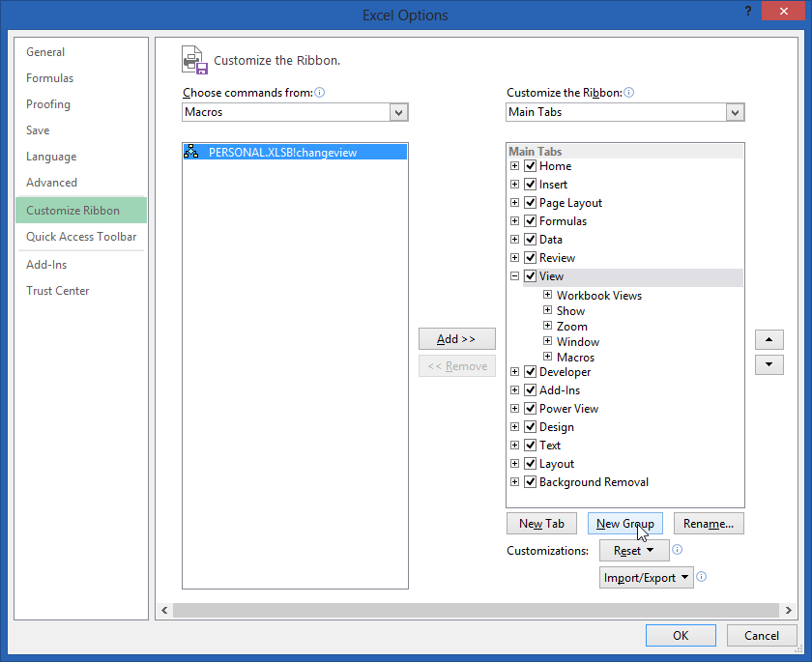Select the macro icon next to PERSONAL.XLSB!changeview
This screenshot has height=662, width=812.
190,151
